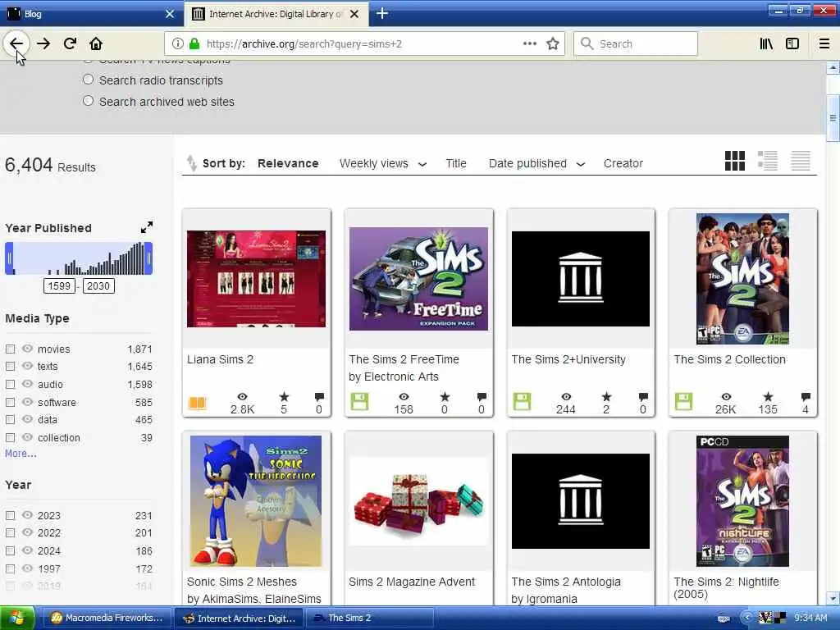The width and height of the screenshot is (840, 630).
Task: Switch to The Sims 2 taskbar button
Action: click(370, 619)
